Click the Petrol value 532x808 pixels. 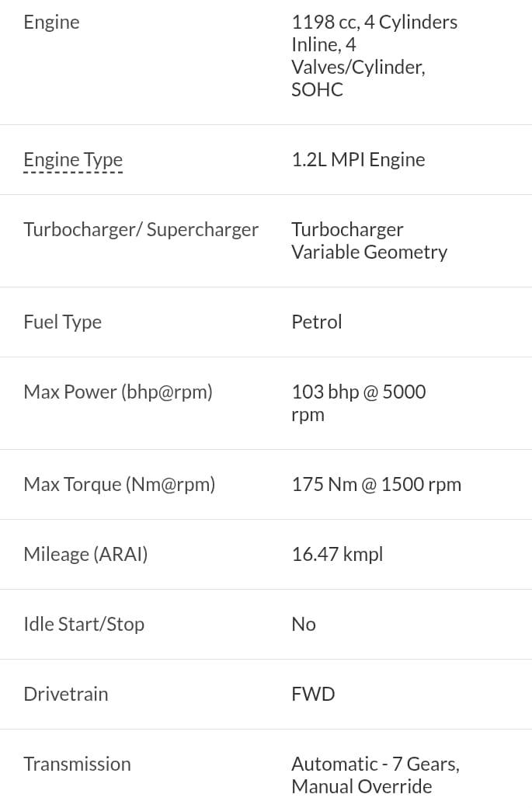316,322
